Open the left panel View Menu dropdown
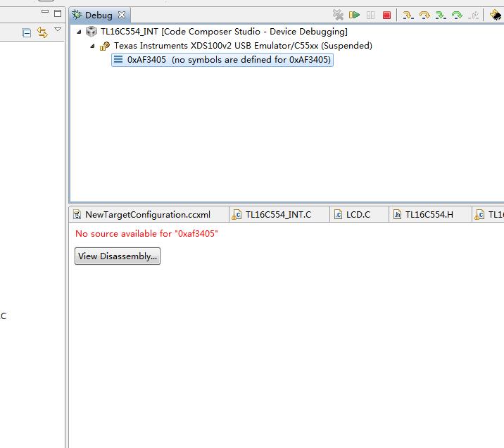Viewport: 504px width, 448px height. (x=58, y=30)
